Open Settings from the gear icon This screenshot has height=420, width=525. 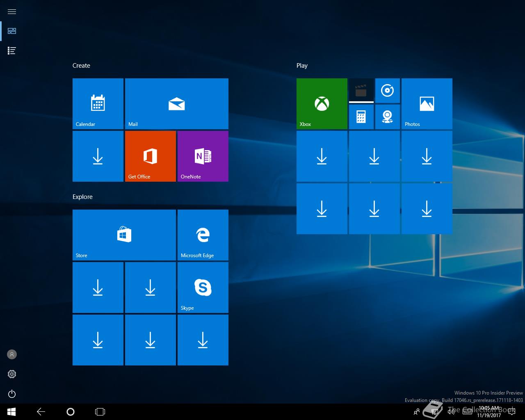pyautogui.click(x=12, y=374)
